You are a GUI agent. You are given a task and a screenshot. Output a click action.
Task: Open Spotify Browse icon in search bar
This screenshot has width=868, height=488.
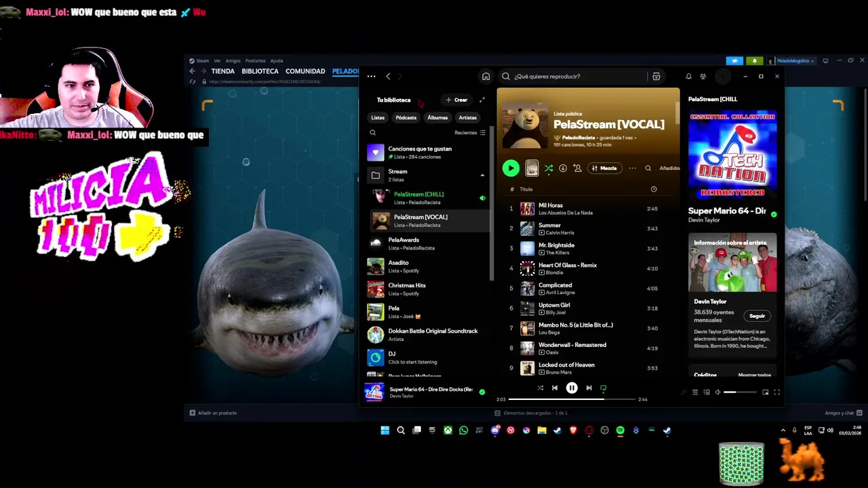(x=656, y=77)
